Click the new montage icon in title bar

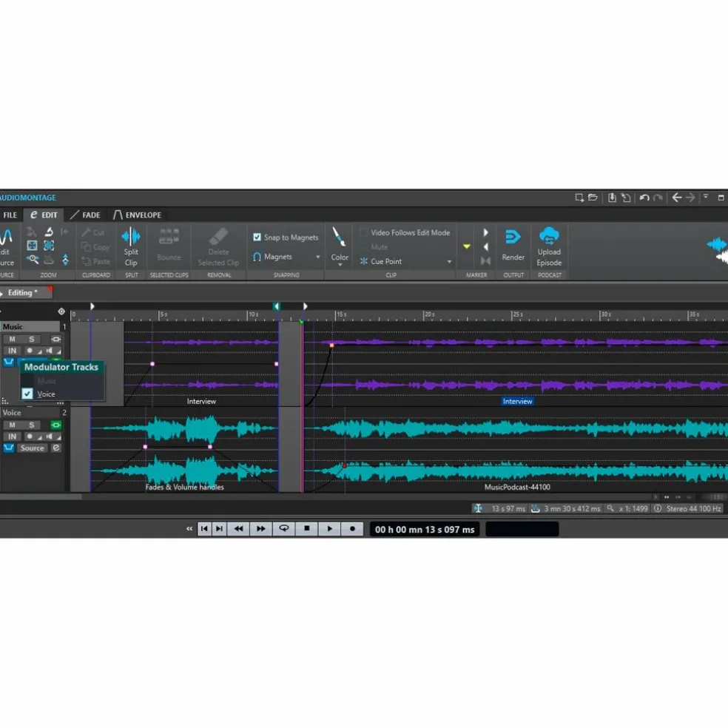[x=579, y=198]
